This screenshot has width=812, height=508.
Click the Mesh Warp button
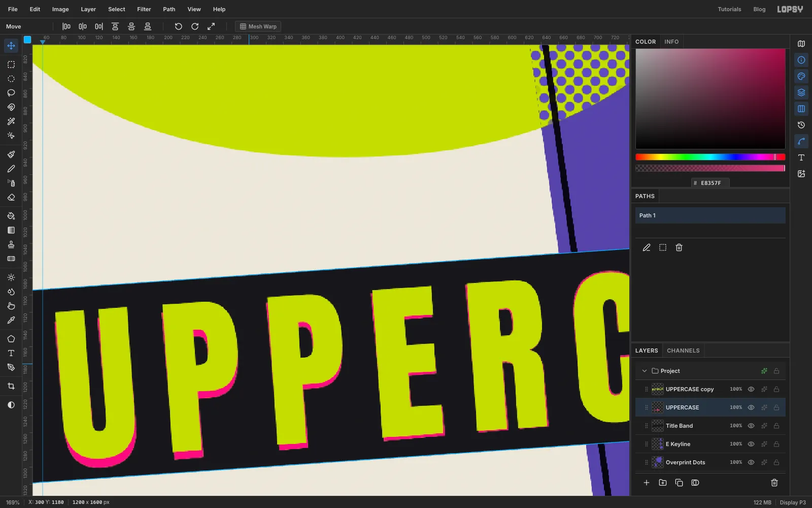tap(258, 26)
